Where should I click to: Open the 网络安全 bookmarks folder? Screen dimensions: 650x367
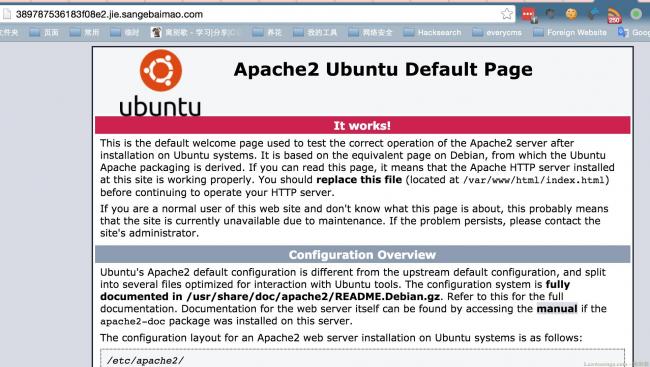(370, 32)
